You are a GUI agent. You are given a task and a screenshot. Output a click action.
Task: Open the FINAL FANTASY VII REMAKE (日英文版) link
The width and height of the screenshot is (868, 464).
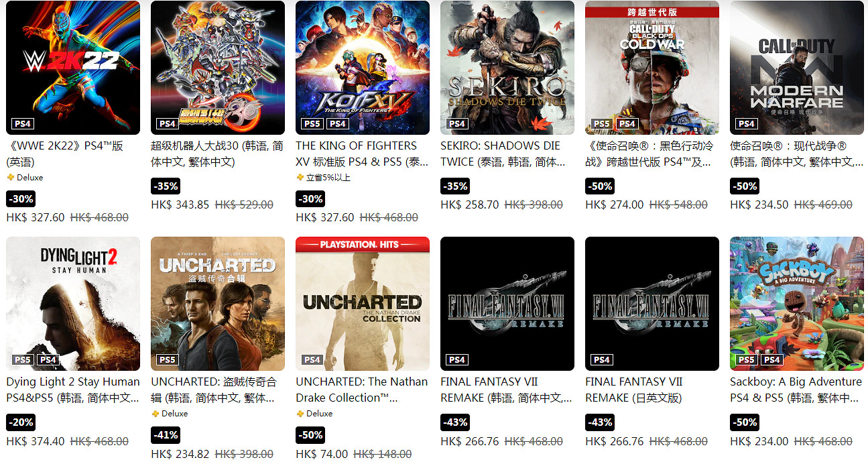634,390
